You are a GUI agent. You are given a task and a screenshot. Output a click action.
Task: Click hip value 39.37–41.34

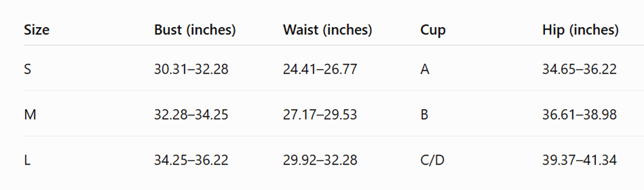[579, 160]
